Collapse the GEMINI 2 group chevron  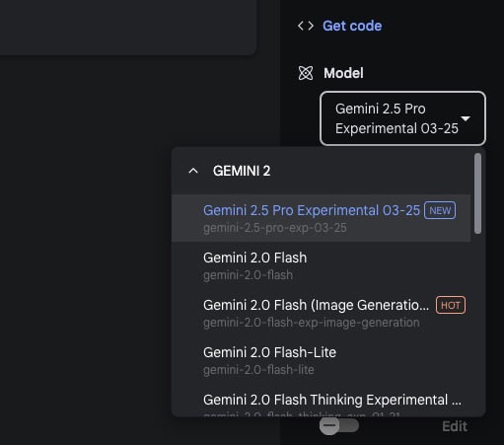tap(193, 171)
